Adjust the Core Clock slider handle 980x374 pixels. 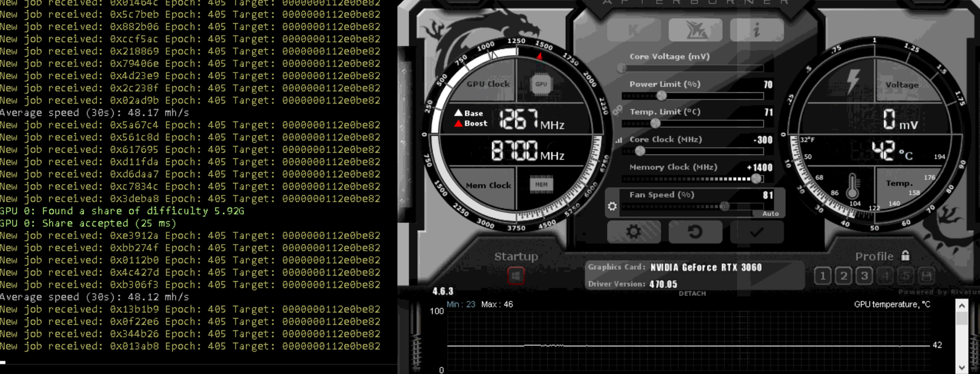click(640, 151)
